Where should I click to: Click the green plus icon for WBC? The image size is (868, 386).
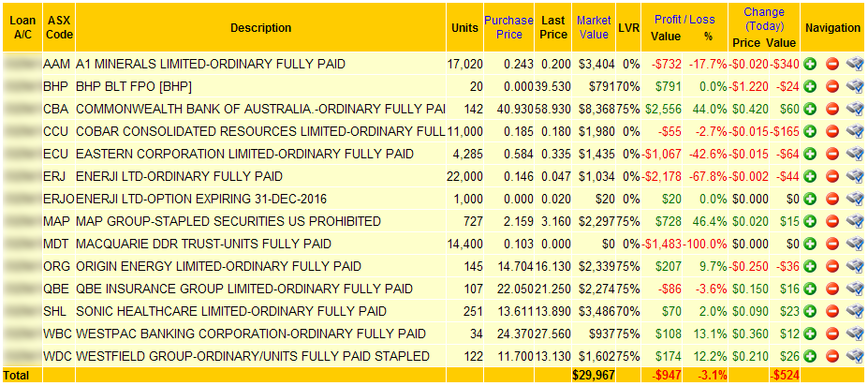pos(811,334)
